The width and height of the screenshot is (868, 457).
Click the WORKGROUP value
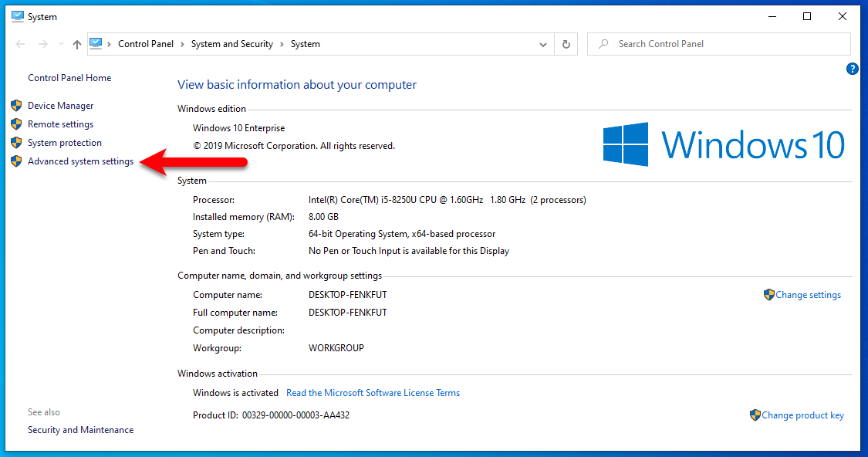(336, 348)
